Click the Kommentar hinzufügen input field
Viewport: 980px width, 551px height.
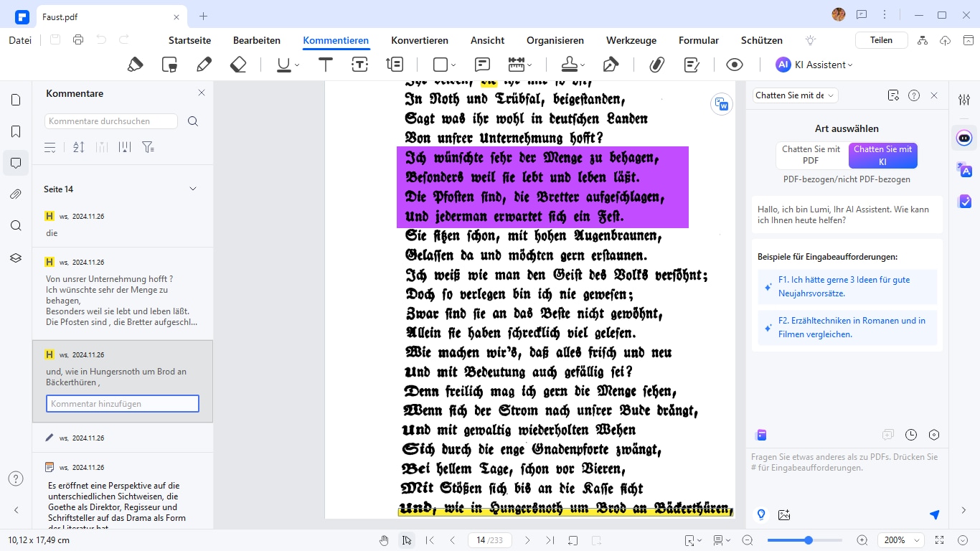123,404
